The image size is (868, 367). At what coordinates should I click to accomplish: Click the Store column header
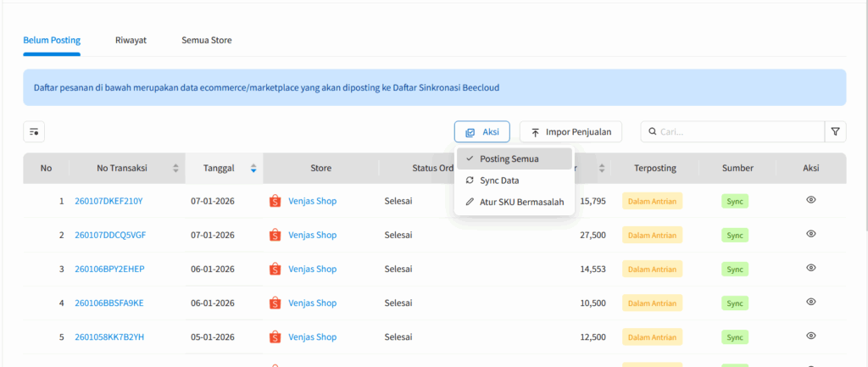tap(321, 169)
